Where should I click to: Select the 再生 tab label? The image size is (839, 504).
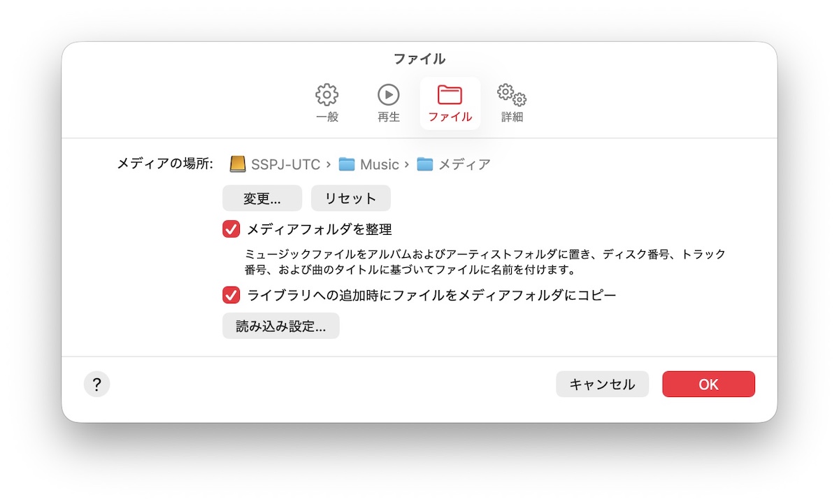388,117
